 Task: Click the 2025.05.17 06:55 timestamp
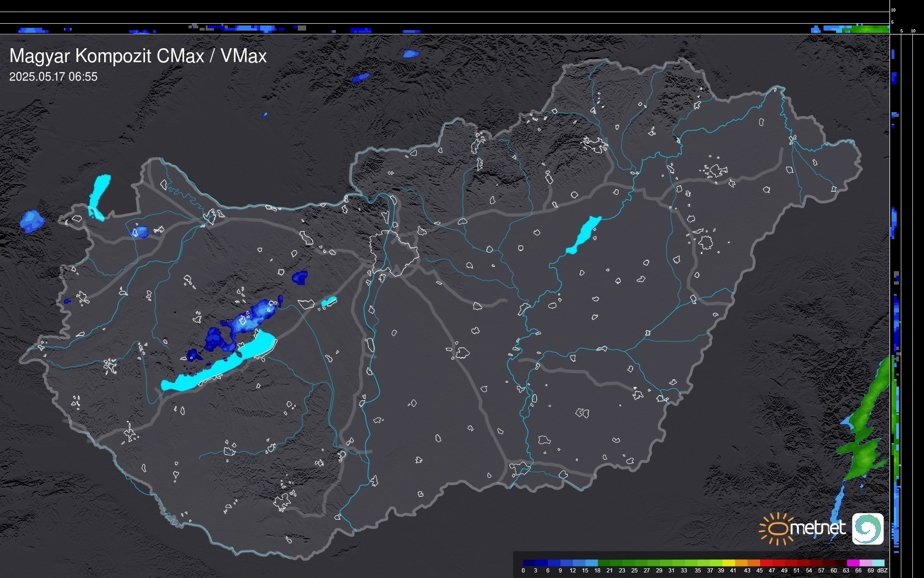click(x=53, y=77)
